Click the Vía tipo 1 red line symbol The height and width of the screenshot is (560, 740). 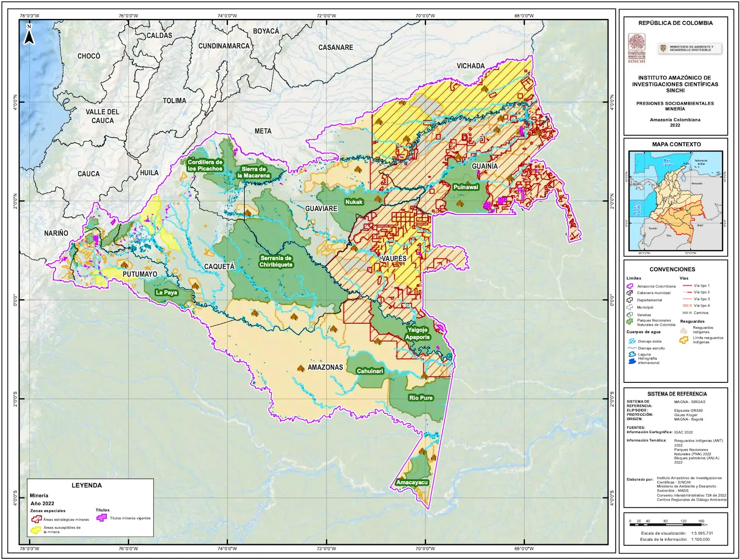tap(687, 286)
